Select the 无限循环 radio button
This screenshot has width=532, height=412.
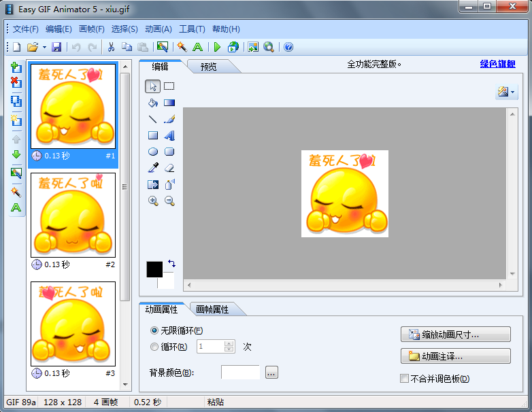pyautogui.click(x=154, y=330)
